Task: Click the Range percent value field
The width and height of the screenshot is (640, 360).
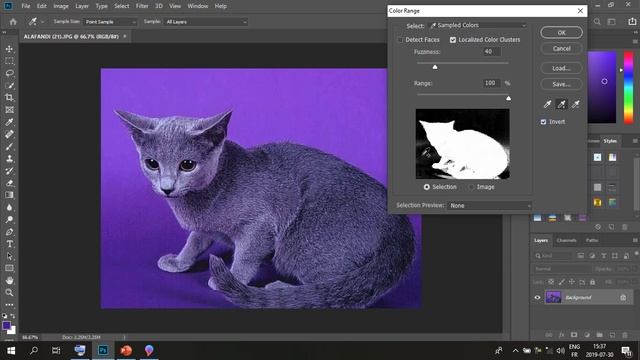Action: click(492, 83)
